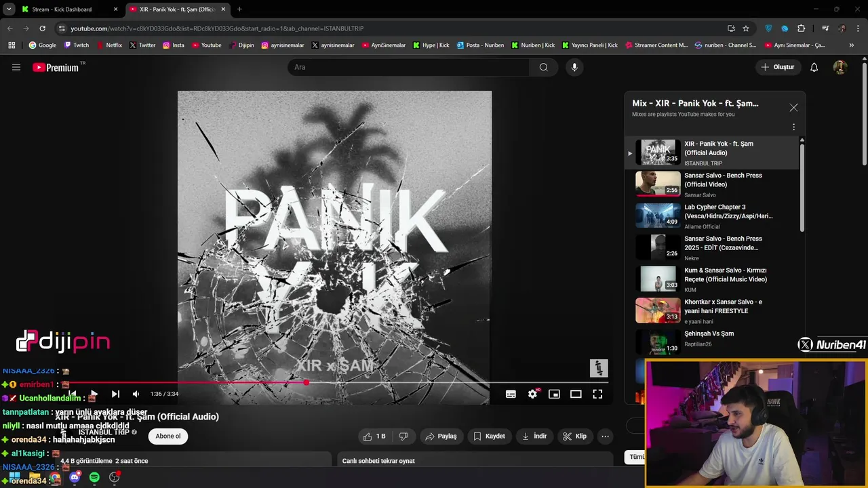Open Spotify from the taskbar
868x488 pixels.
tap(94, 477)
